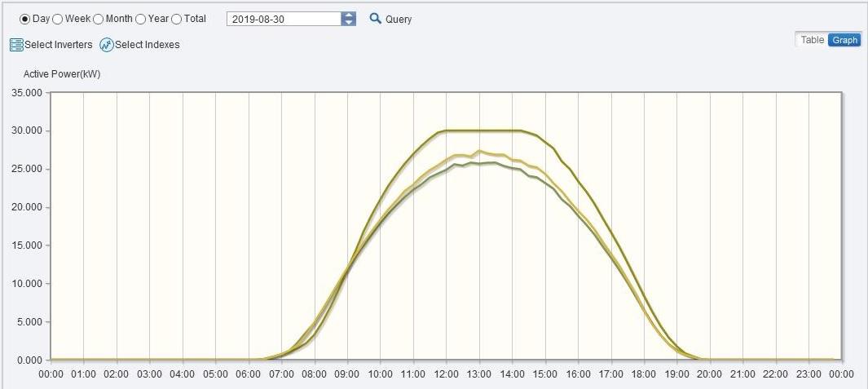Click the Select Inverters list icon
868x389 pixels.
tap(16, 45)
